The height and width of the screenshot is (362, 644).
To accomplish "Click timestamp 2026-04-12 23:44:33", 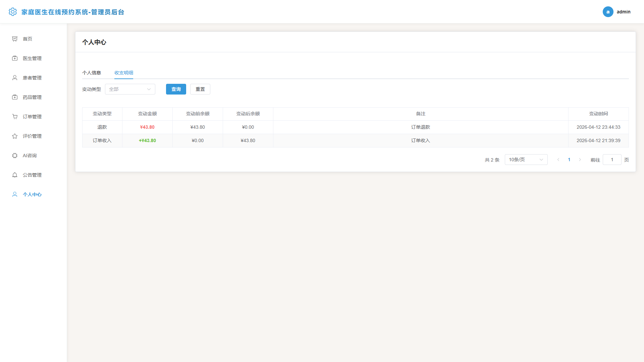I will (598, 127).
